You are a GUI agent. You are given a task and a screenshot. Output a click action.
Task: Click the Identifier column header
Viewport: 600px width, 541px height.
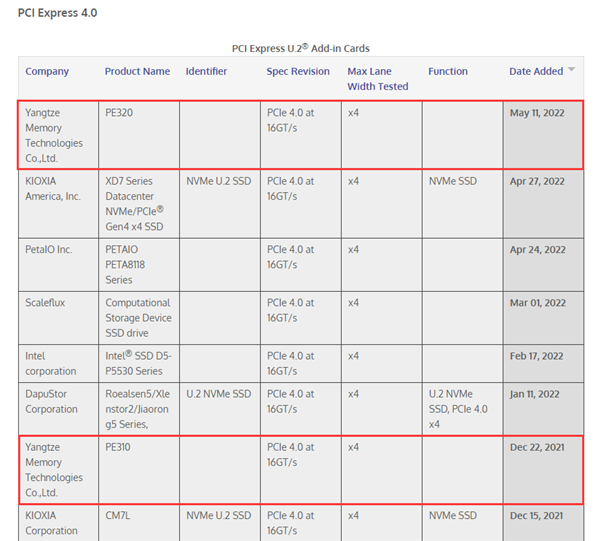click(206, 71)
